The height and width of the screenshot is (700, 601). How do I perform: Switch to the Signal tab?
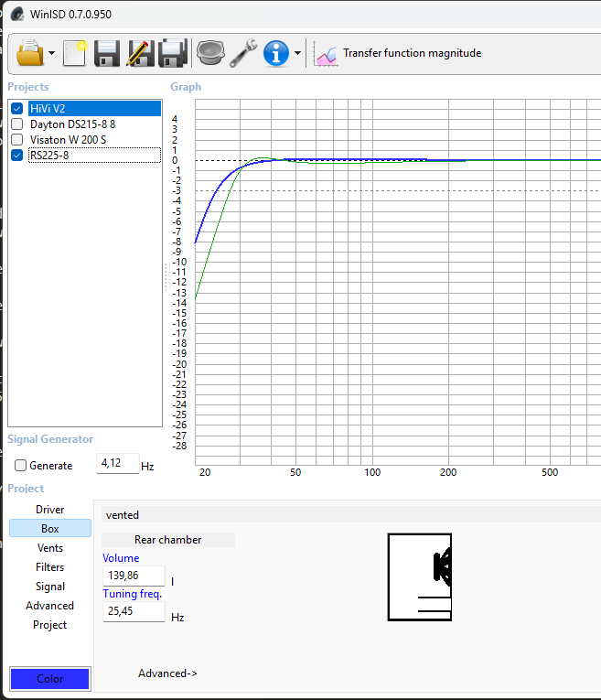[50, 587]
